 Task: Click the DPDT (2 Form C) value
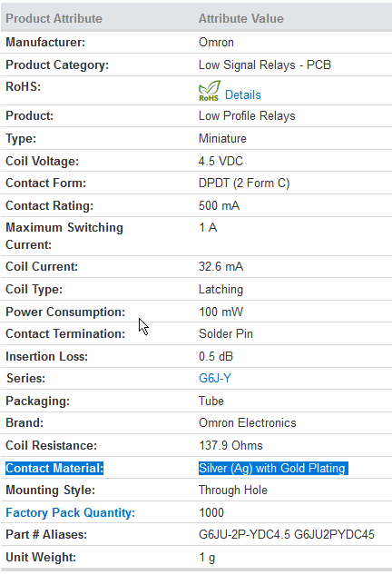pos(244,183)
